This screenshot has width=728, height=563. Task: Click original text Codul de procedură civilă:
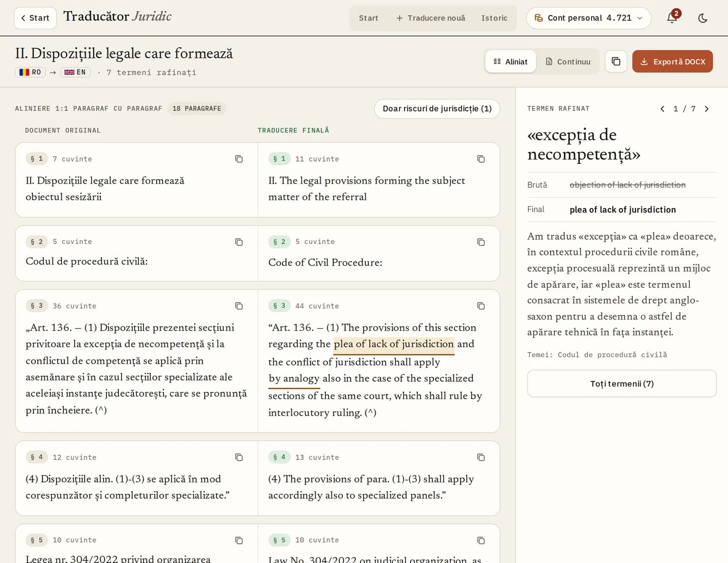pyautogui.click(x=86, y=261)
